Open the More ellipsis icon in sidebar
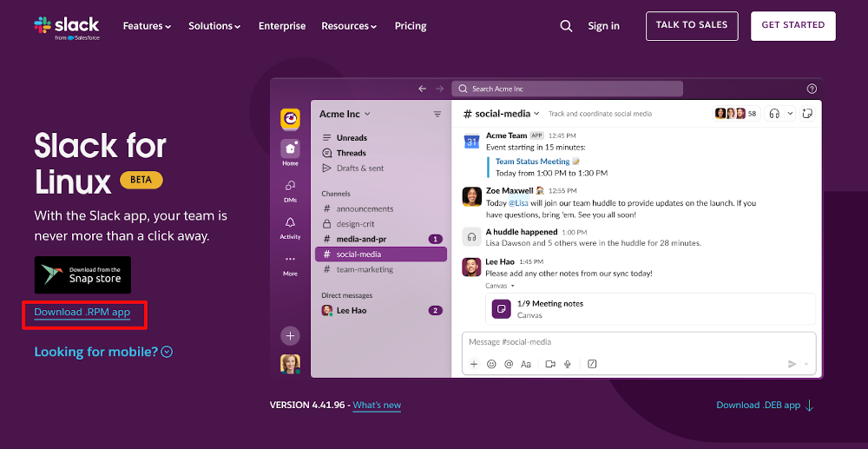The image size is (868, 449). 290,259
